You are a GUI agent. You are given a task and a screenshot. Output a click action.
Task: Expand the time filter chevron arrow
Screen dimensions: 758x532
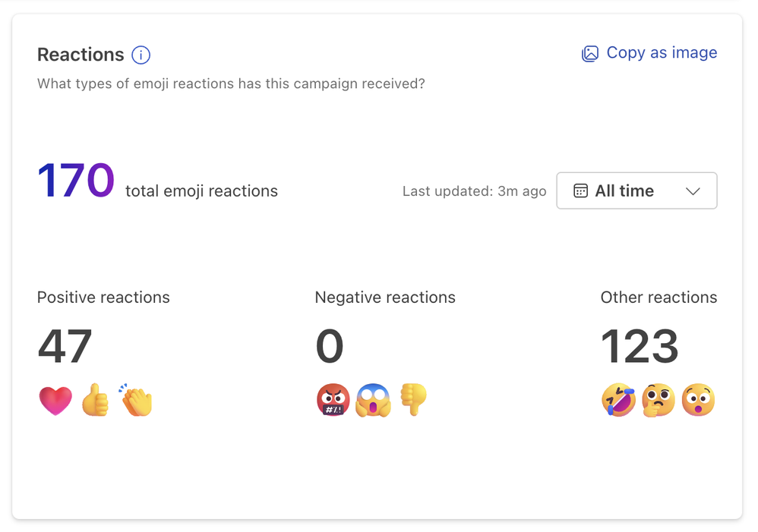[x=693, y=191]
